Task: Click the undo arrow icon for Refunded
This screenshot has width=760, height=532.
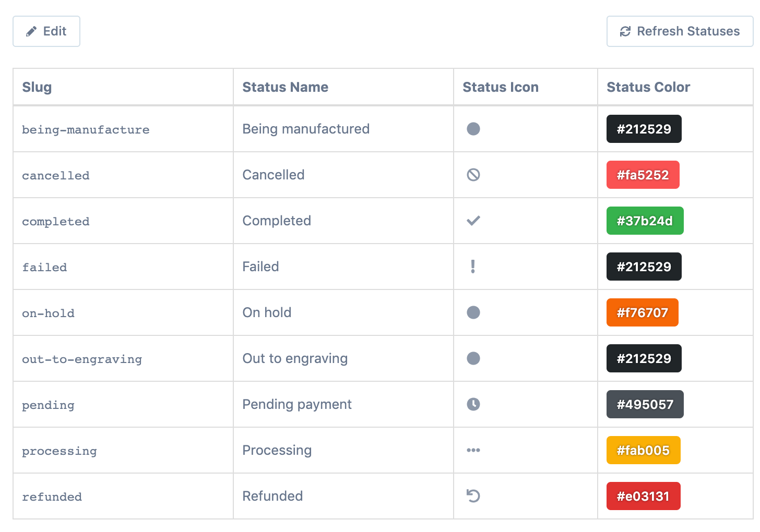Action: pyautogui.click(x=473, y=496)
